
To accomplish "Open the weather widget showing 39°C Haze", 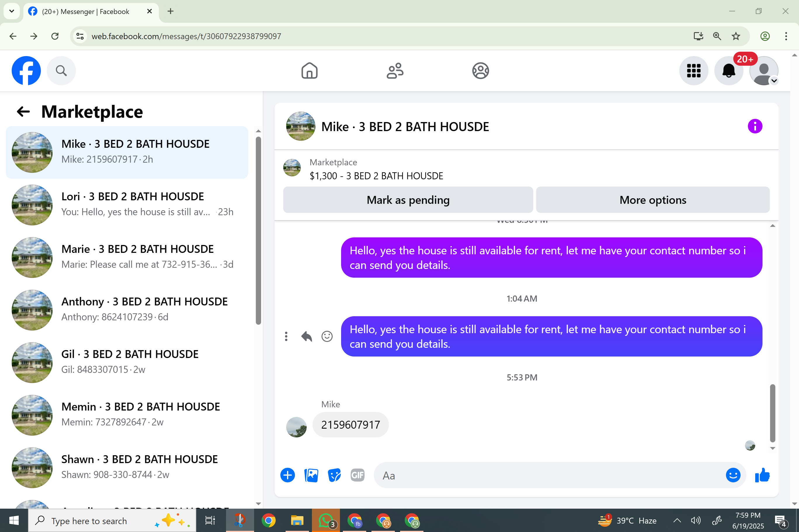I will [627, 520].
